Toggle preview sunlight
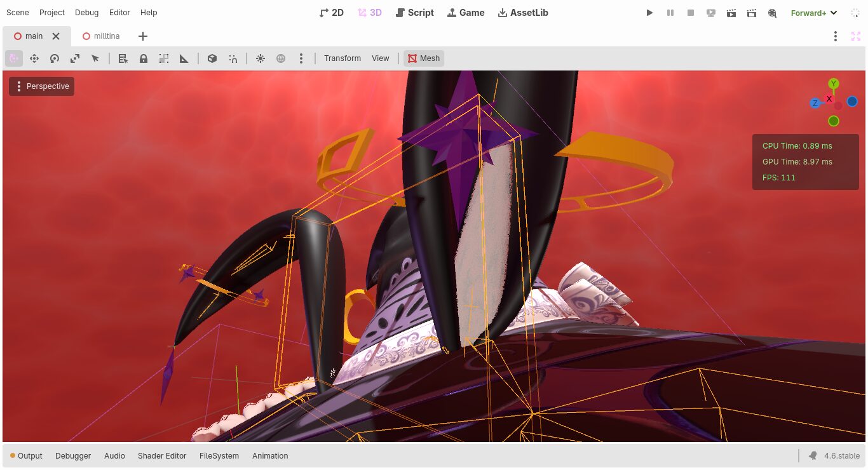868x470 pixels. tap(261, 58)
